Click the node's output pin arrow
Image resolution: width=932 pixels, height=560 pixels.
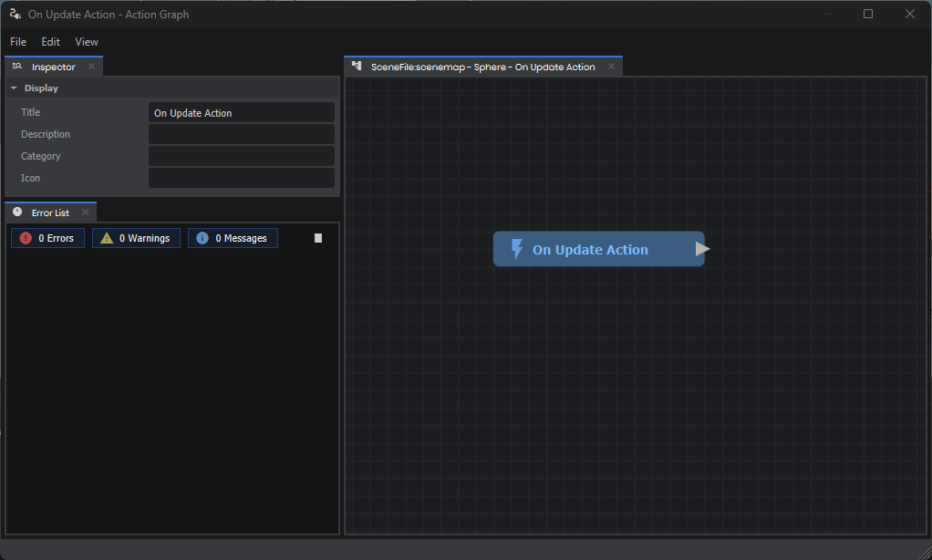[702, 247]
